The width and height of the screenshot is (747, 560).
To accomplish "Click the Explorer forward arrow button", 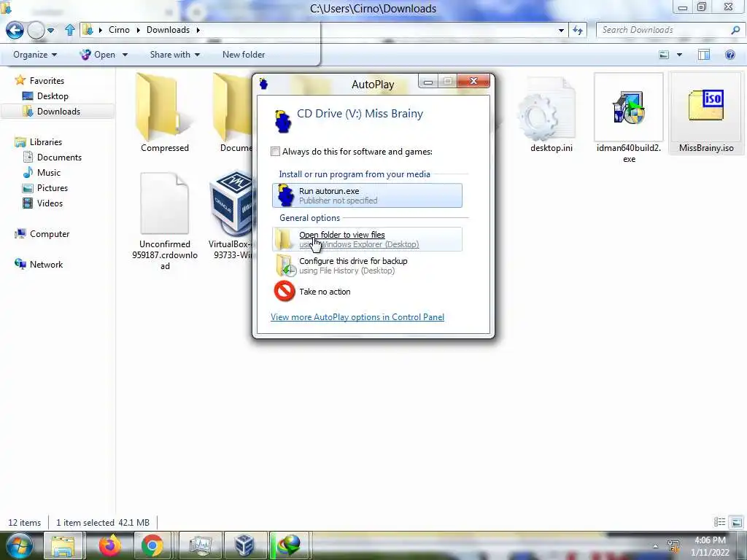I will [36, 30].
